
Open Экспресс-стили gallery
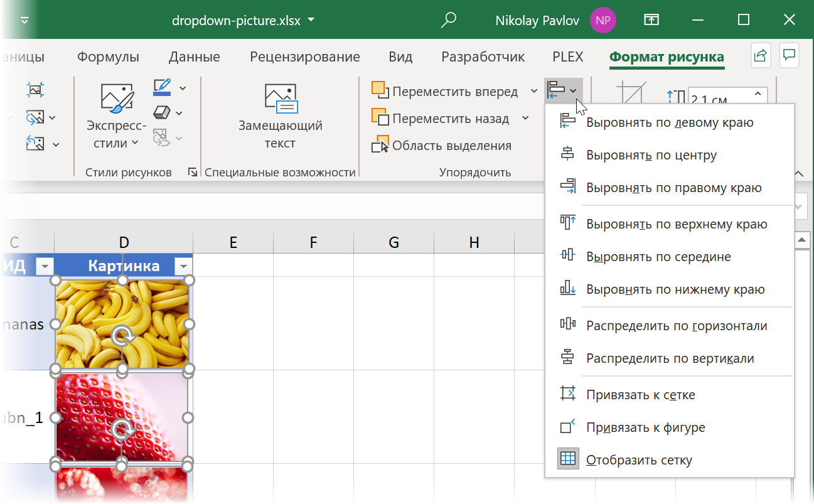click(117, 117)
